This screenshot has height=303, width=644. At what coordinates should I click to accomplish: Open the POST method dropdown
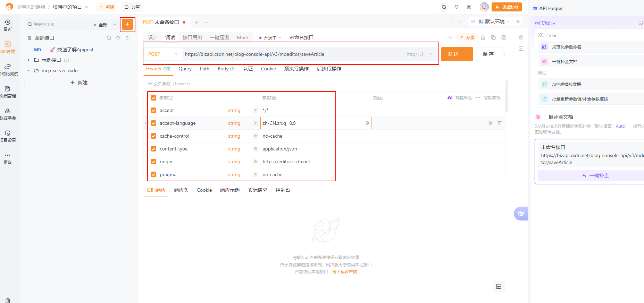click(x=163, y=54)
